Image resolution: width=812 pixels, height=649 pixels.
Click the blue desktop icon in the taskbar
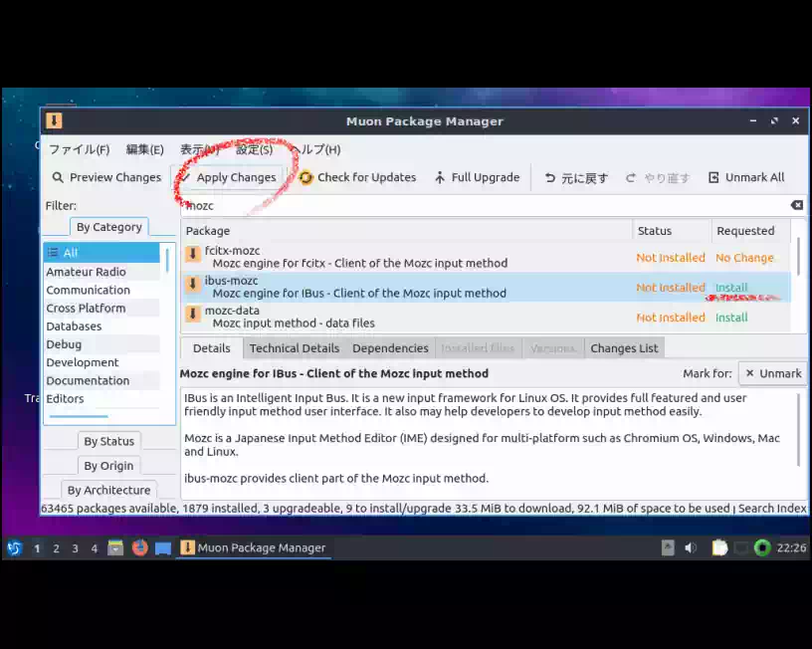click(x=163, y=548)
